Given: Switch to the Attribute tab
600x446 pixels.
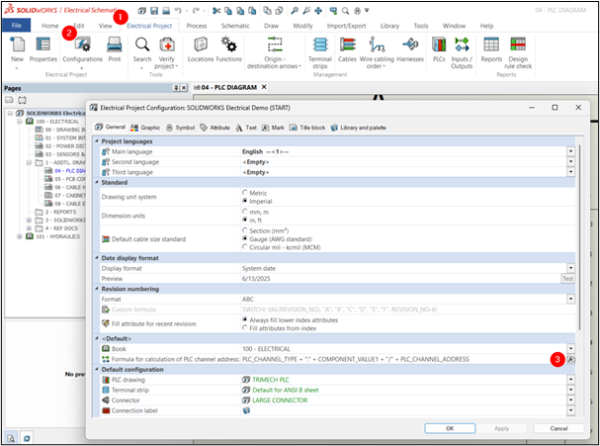Looking at the screenshot, I should click(215, 127).
